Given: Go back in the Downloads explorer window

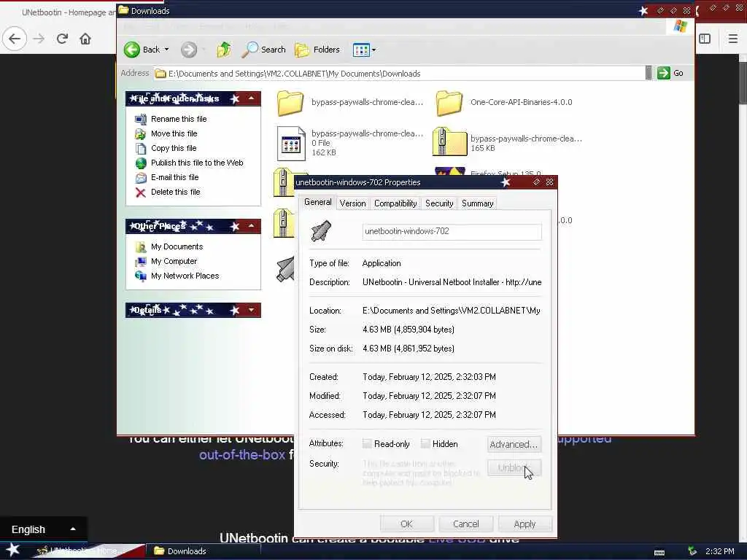Looking at the screenshot, I should [x=142, y=50].
